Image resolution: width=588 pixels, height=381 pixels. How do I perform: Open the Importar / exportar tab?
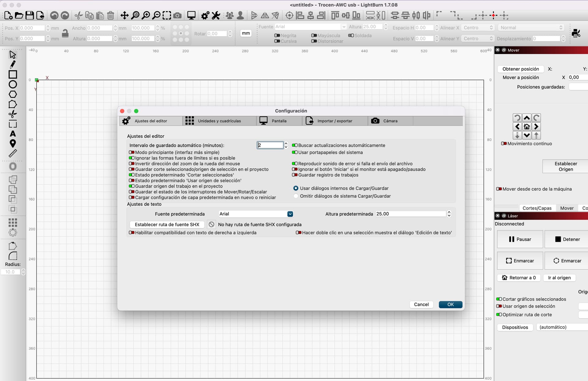(x=335, y=121)
